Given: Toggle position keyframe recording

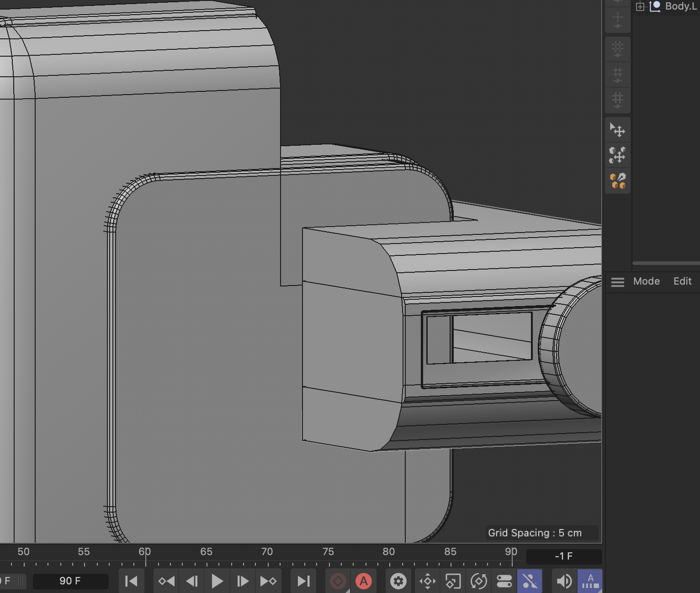Looking at the screenshot, I should click(428, 581).
